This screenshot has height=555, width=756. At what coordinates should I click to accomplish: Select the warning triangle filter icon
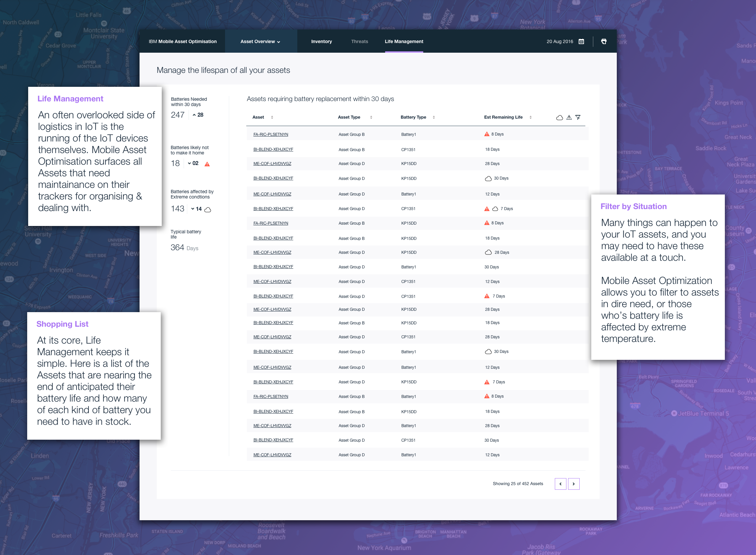point(568,118)
